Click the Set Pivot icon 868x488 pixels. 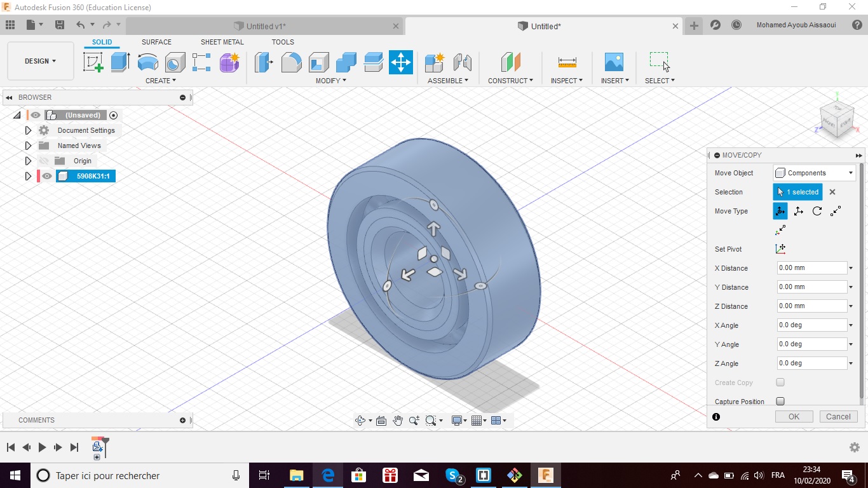click(780, 249)
